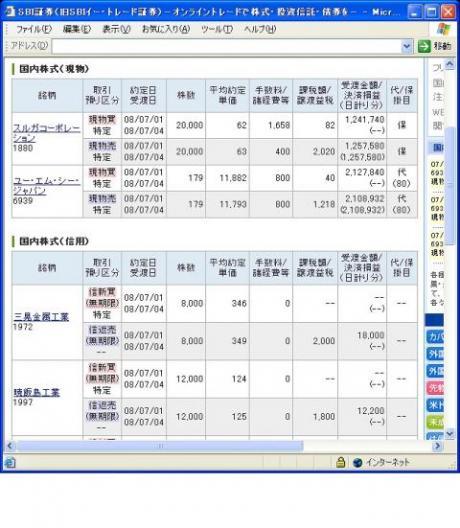This screenshot has height=528, width=460.
Task: Select the 2,108,932 settlement amount cell
Action: (x=362, y=204)
